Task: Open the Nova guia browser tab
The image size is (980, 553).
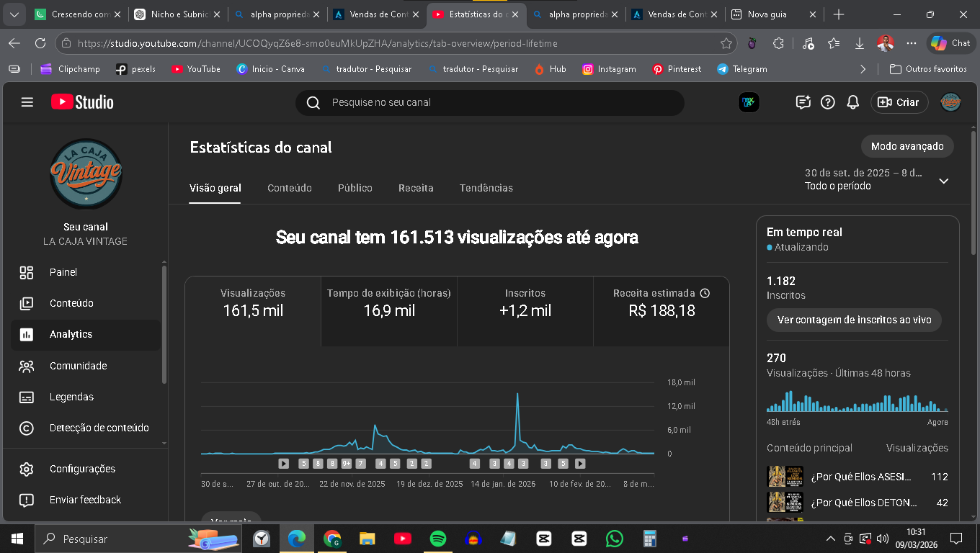Action: 775,14
